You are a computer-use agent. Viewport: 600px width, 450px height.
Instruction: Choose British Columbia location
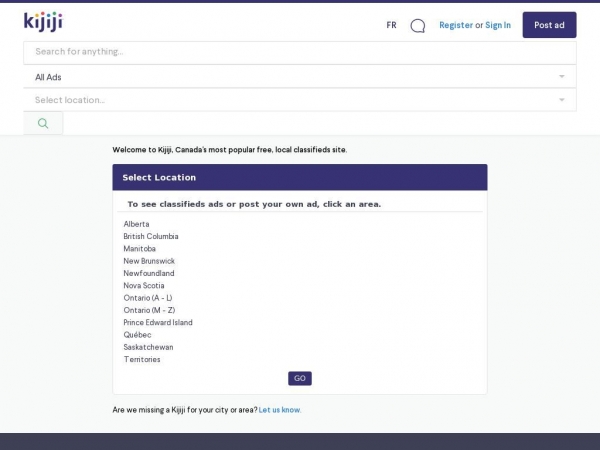point(151,236)
